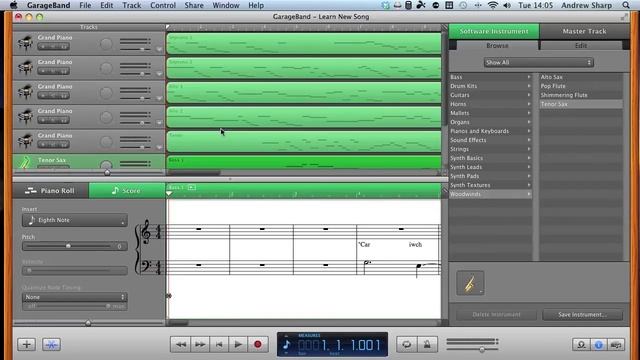Screen dimensions: 640x360
Task: Toggle the metronome button
Action: point(427,344)
